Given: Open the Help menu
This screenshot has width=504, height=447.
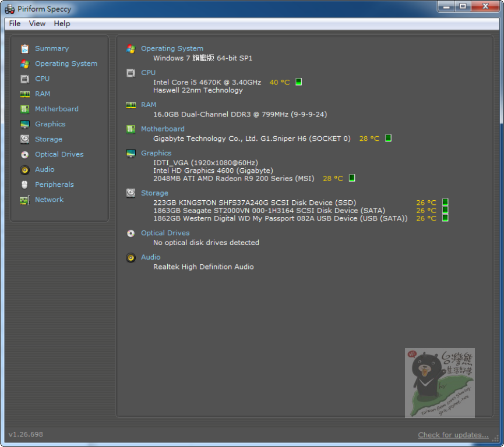Looking at the screenshot, I should point(62,23).
